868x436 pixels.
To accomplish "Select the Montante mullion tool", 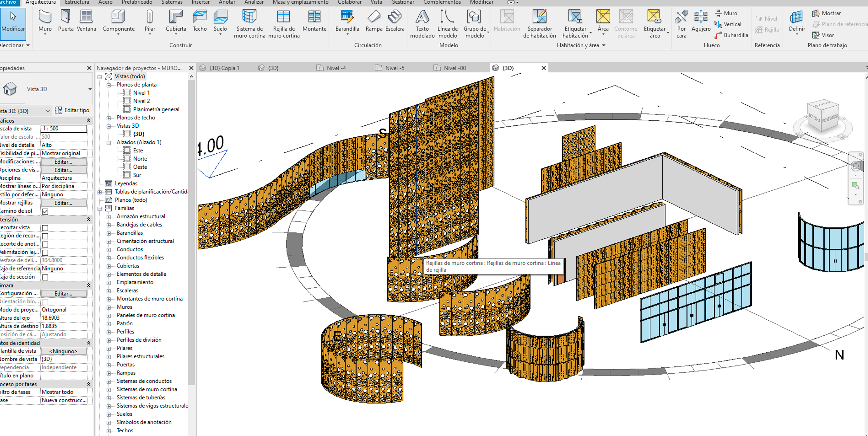I will pyautogui.click(x=314, y=21).
